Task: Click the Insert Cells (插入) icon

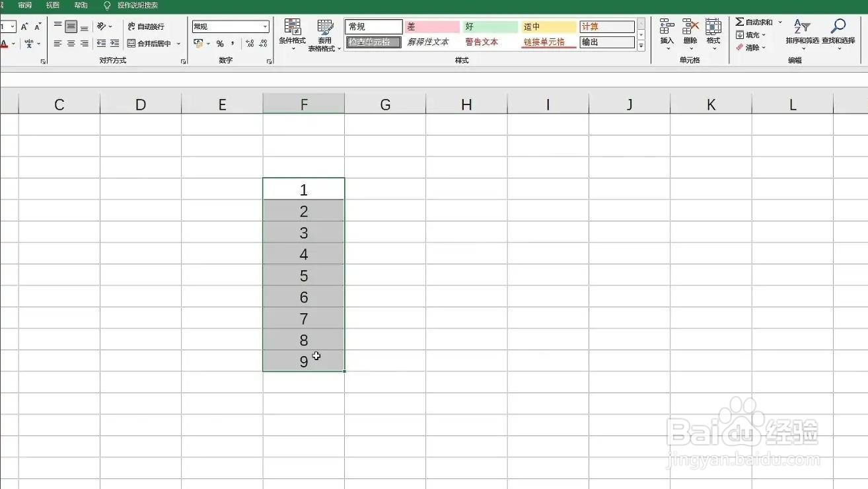Action: pyautogui.click(x=667, y=34)
